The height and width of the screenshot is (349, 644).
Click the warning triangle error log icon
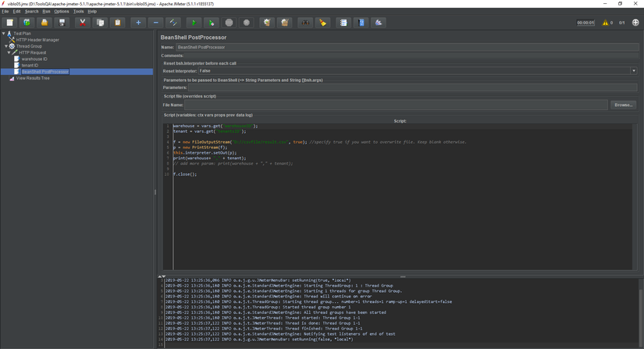coord(605,23)
